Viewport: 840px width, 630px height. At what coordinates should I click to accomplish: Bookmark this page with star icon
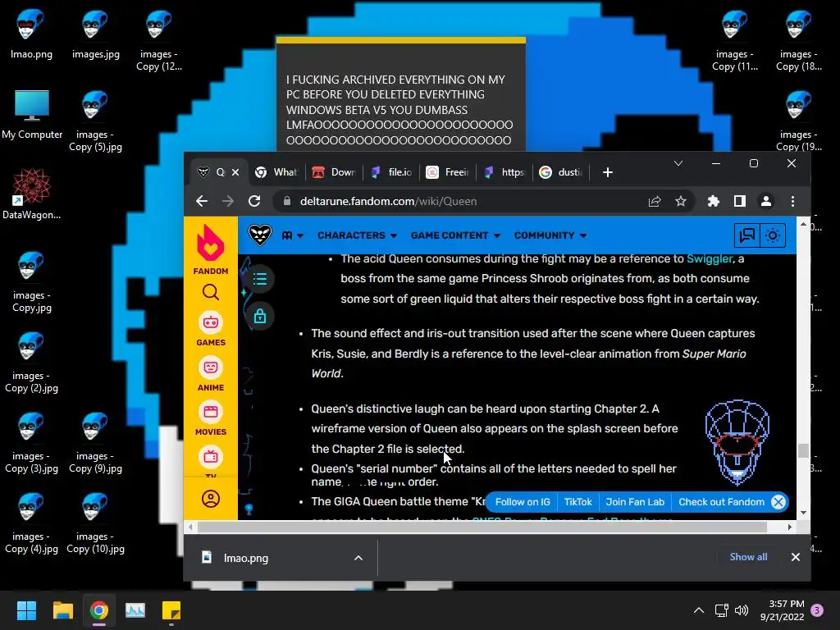[x=680, y=202]
